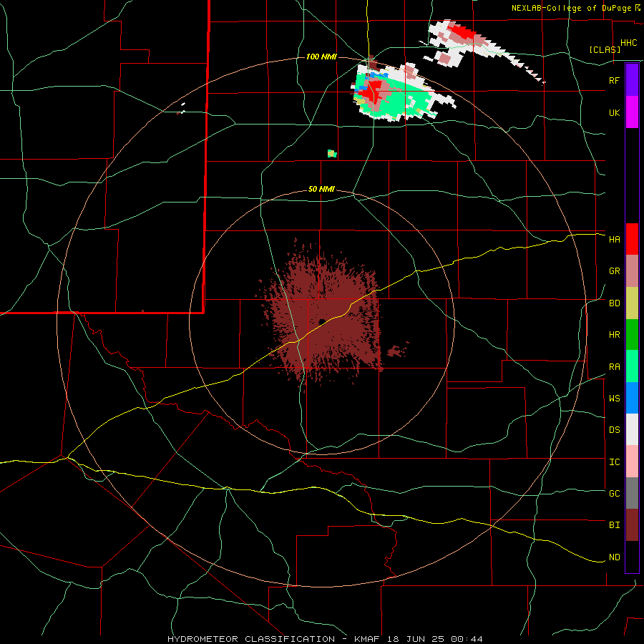Click the red HA color swatch

[x=632, y=239]
